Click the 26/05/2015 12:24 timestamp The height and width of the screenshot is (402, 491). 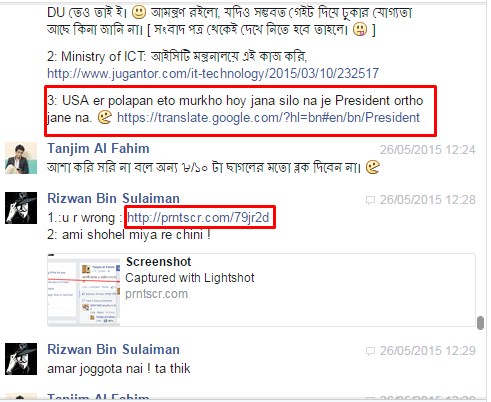click(428, 150)
